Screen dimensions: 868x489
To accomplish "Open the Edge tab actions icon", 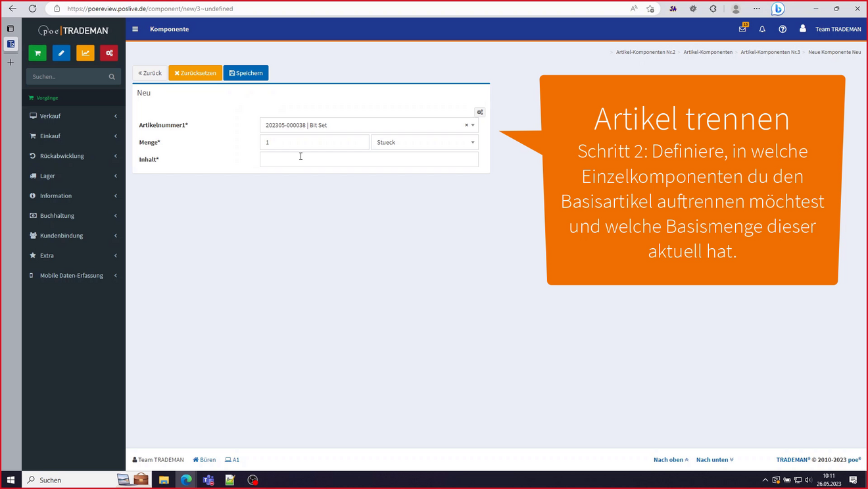I will (x=11, y=28).
